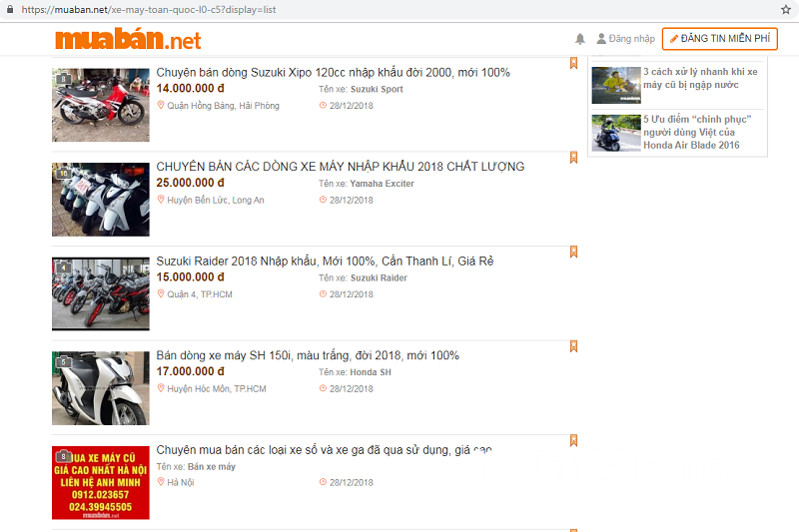The image size is (799, 532).
Task: Bookmark the Suzuki Raider 2018 listing
Action: tap(573, 252)
